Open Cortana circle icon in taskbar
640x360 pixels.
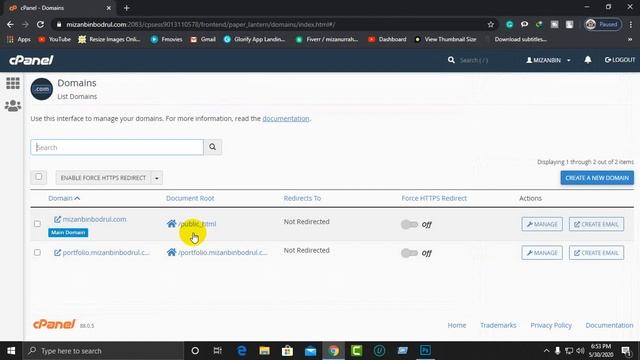195,351
